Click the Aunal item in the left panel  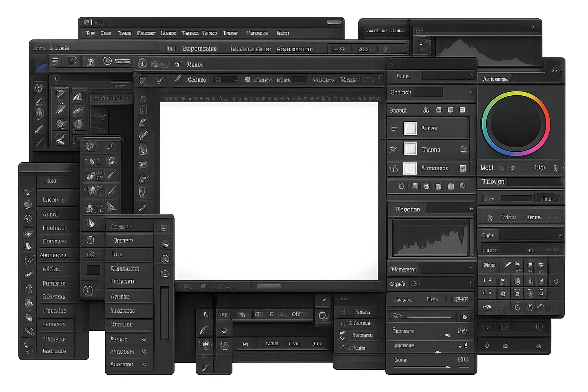coord(50,214)
